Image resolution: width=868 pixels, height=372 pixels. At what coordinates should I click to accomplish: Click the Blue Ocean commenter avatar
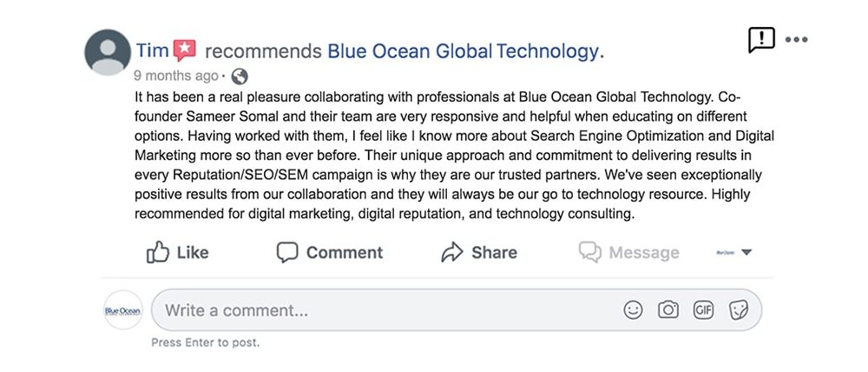pyautogui.click(x=123, y=310)
